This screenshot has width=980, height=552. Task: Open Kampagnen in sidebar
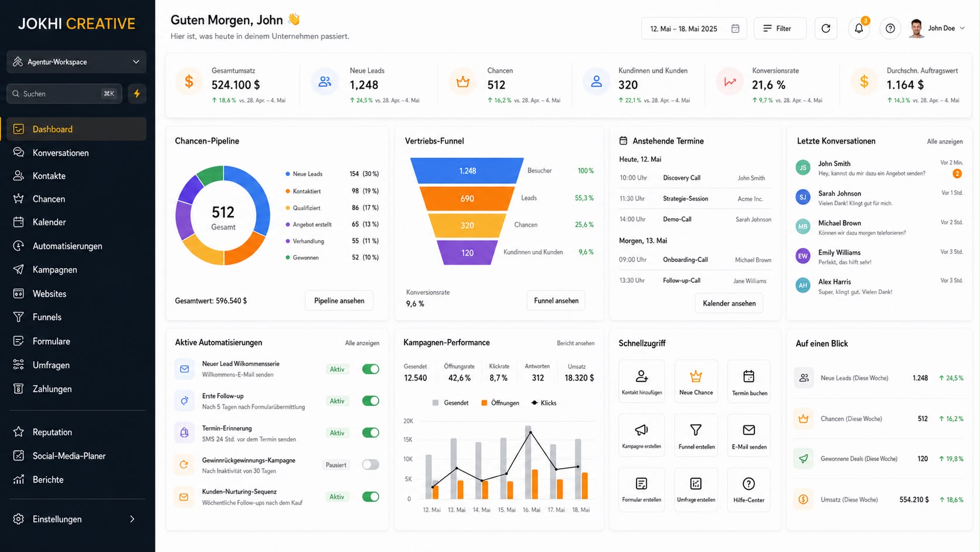[x=76, y=270]
